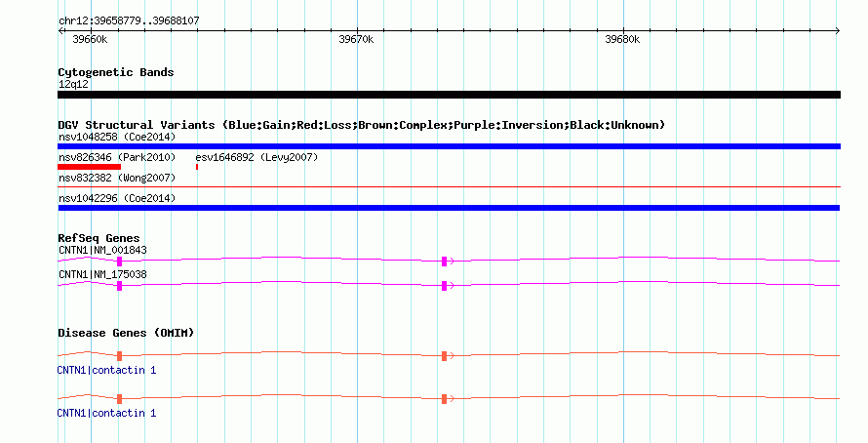Open variant nsv1048258 (Coe2014) label
Image resolution: width=868 pixels, height=443 pixels.
coord(117,137)
